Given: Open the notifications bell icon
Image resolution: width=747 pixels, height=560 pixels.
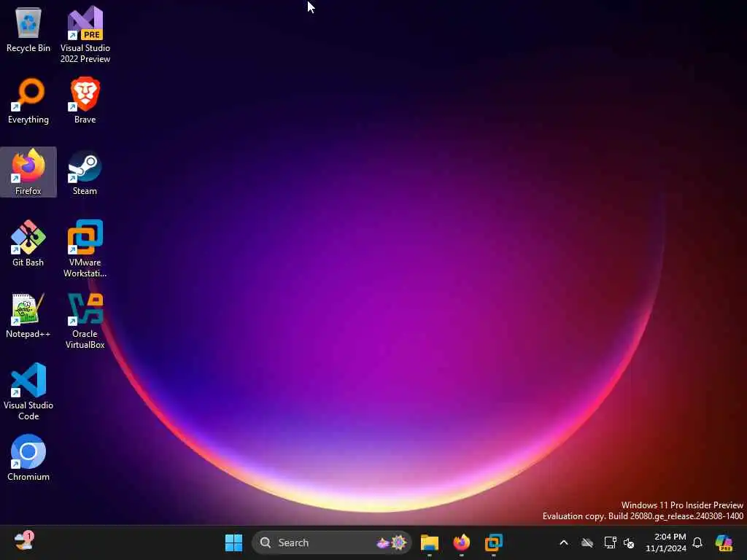Looking at the screenshot, I should click(x=697, y=542).
